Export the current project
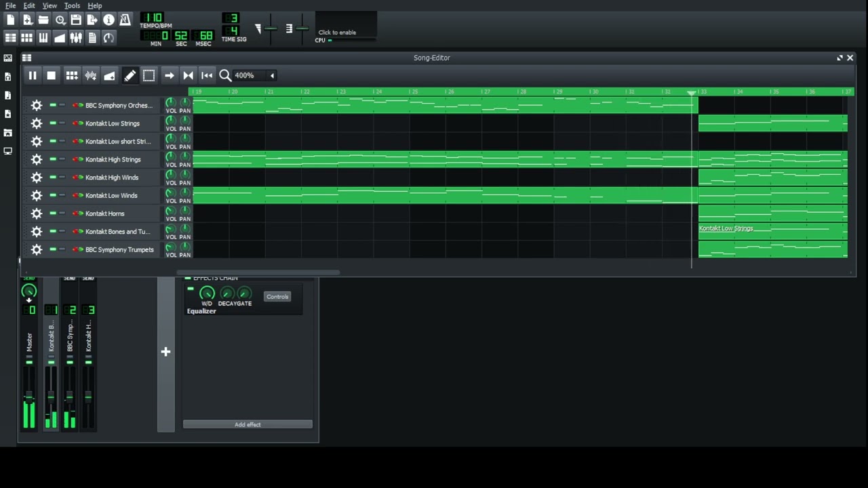Image resolution: width=868 pixels, height=488 pixels. (x=92, y=20)
